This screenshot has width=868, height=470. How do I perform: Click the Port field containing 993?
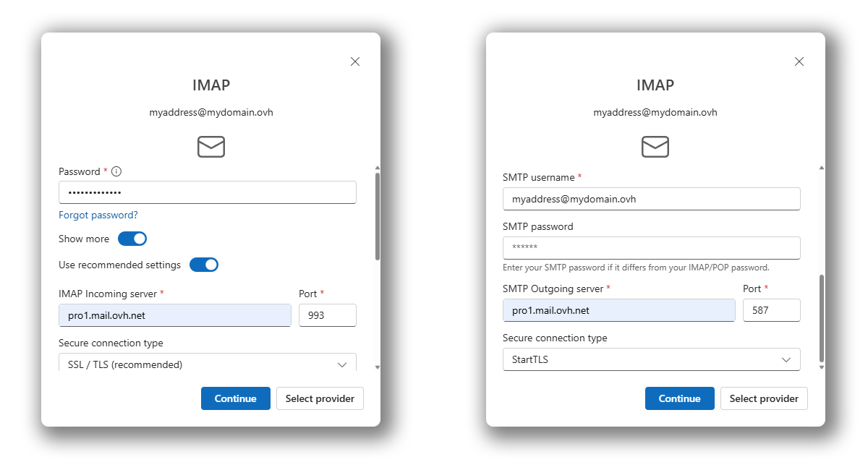coord(327,315)
